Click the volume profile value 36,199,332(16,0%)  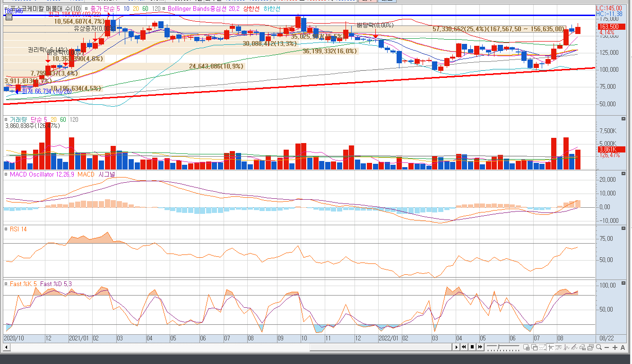pyautogui.click(x=330, y=51)
